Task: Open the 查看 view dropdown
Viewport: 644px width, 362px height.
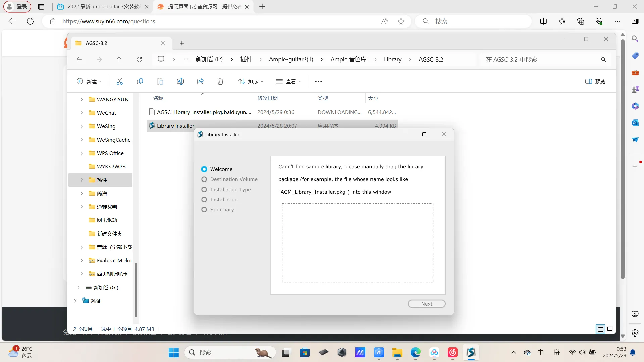Action: pyautogui.click(x=288, y=81)
